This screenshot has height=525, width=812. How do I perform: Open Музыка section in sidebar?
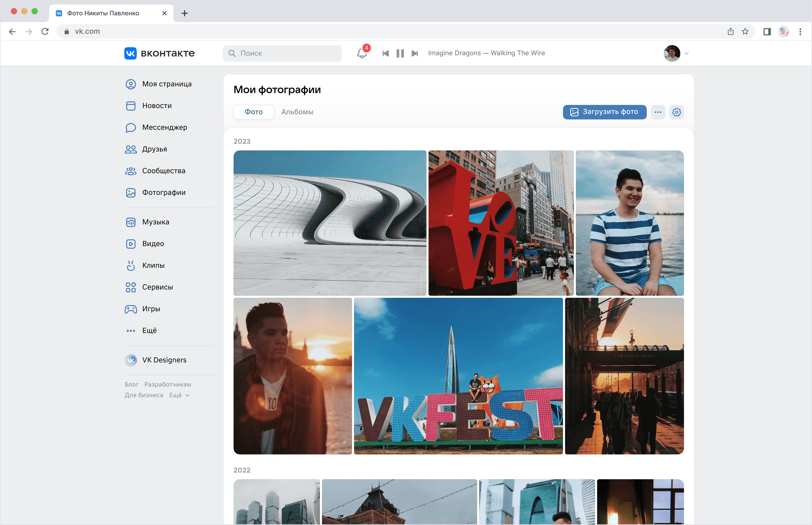156,222
